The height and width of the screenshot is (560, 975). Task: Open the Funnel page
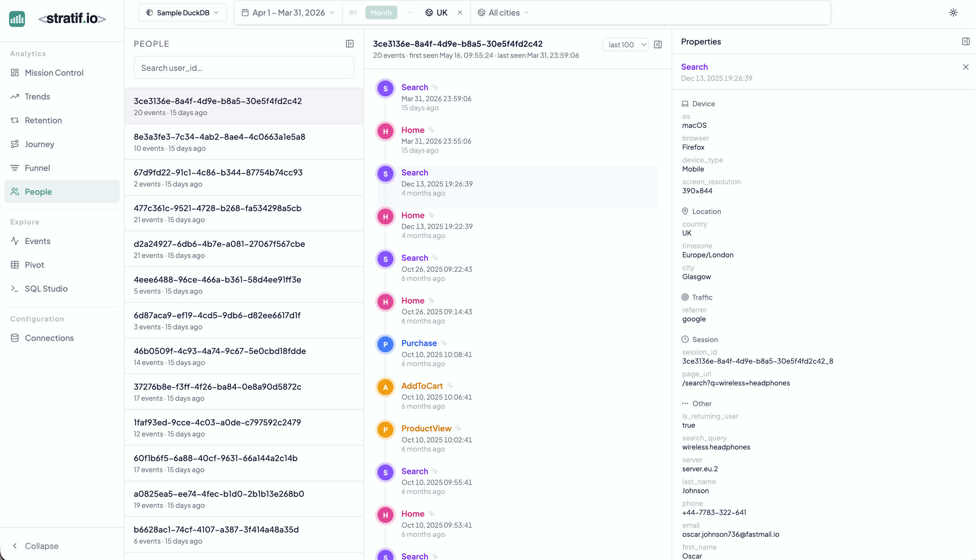pos(62,168)
